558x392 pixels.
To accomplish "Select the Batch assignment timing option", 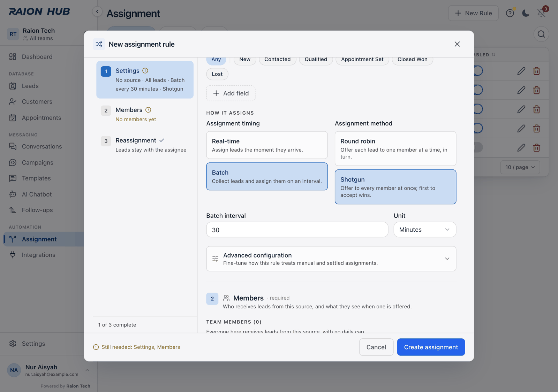I will coord(267,176).
